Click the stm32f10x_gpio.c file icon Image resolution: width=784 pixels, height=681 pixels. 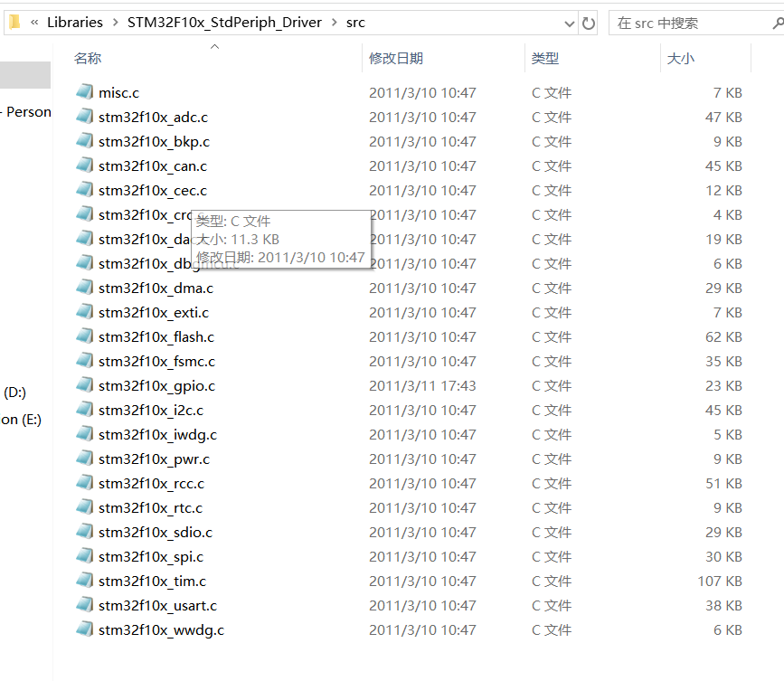(84, 385)
